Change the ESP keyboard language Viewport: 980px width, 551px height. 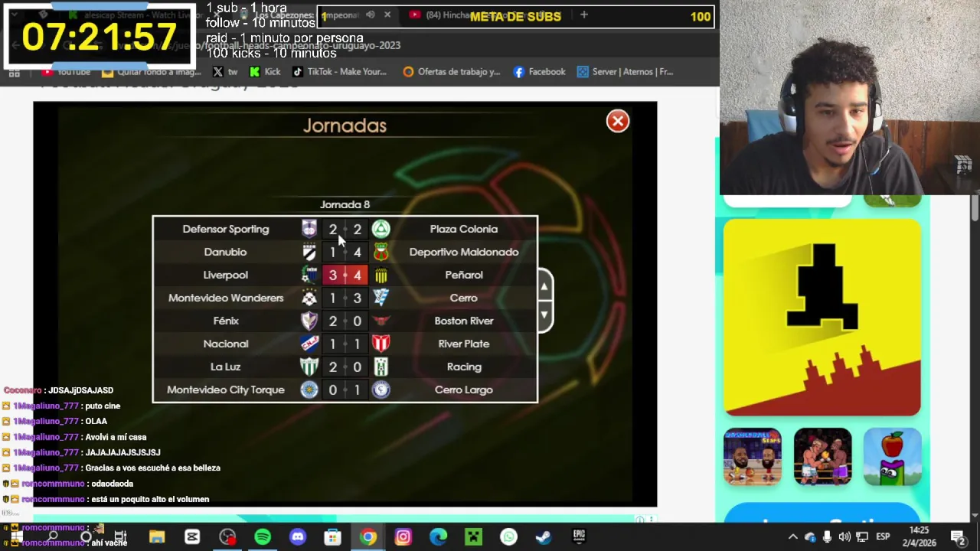click(883, 537)
